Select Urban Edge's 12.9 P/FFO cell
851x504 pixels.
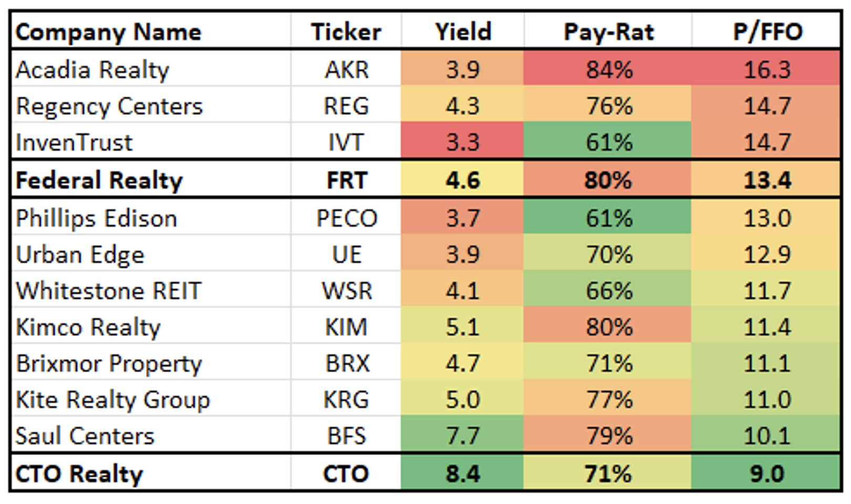(x=767, y=255)
